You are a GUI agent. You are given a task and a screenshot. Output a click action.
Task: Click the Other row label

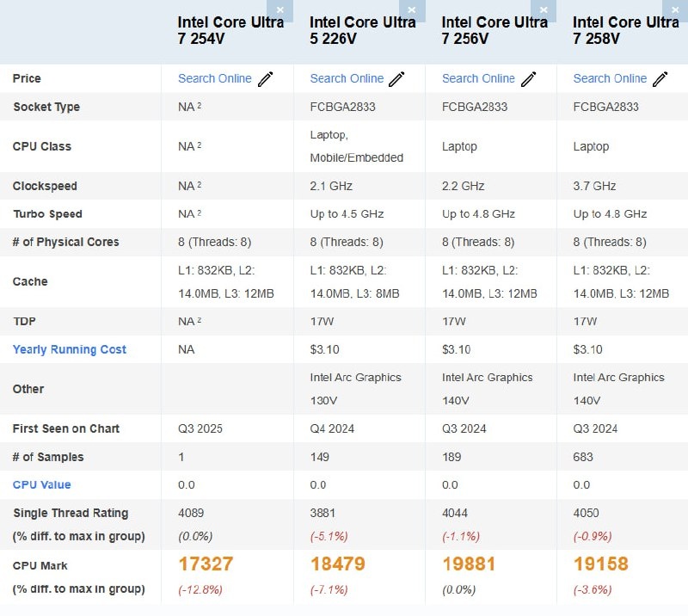[28, 389]
